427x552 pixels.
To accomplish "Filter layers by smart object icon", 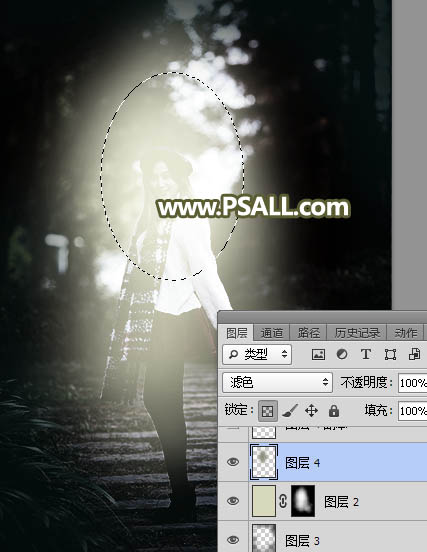I will [x=414, y=354].
